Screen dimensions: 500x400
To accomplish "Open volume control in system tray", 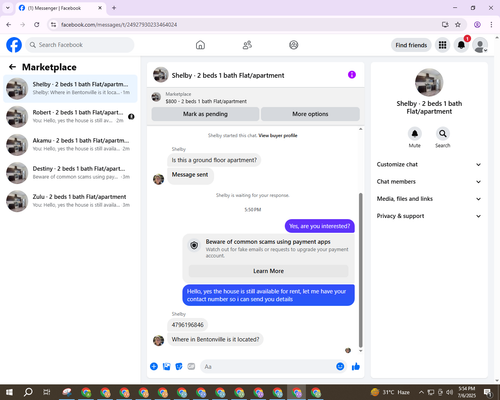I will (x=449, y=392).
